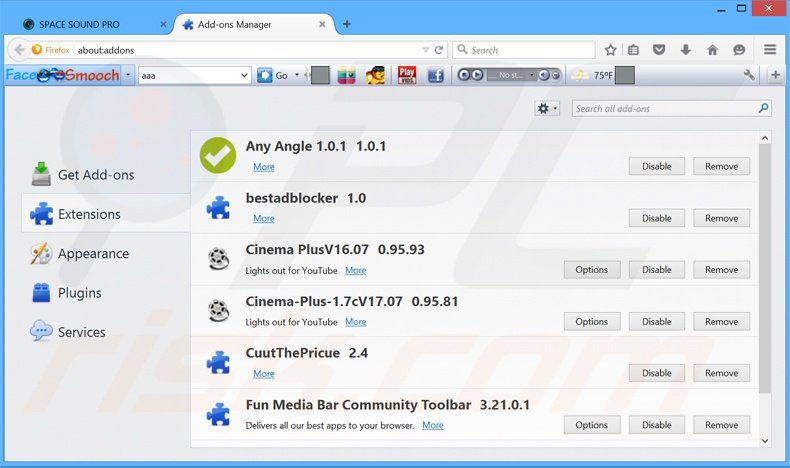Remove the Any Angle extension
Viewport: 790px width, 468px height.
click(x=721, y=166)
